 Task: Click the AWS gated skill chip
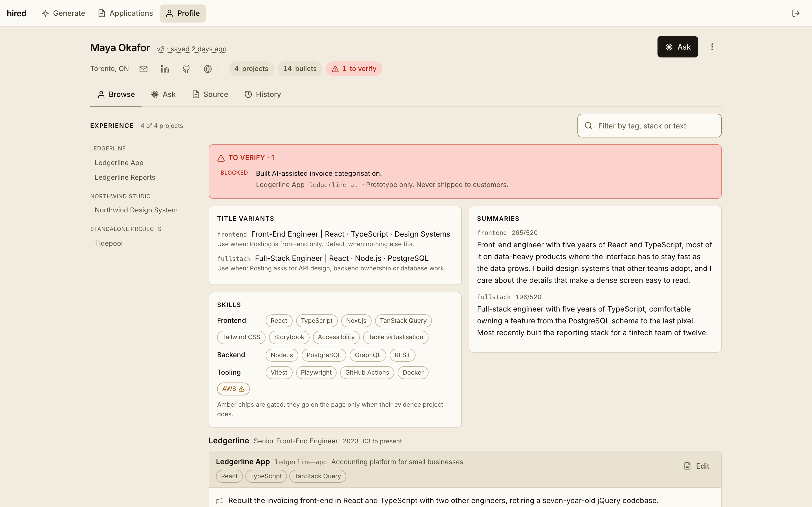pyautogui.click(x=233, y=389)
